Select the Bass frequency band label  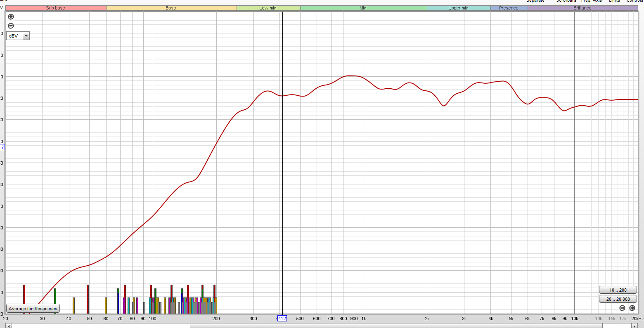171,8
